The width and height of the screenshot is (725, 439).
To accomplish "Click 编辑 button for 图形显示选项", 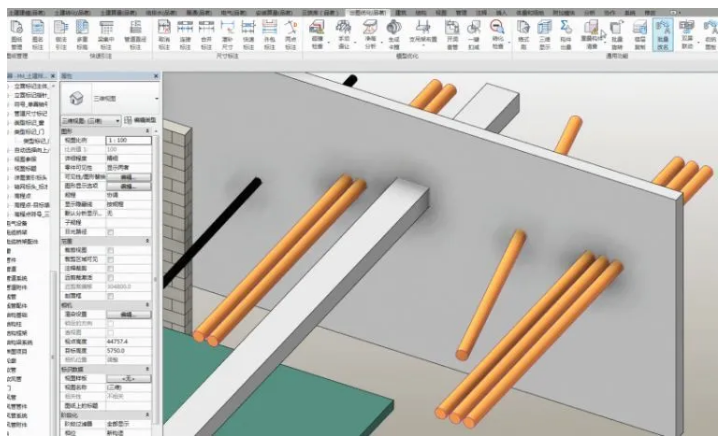I will 129,186.
